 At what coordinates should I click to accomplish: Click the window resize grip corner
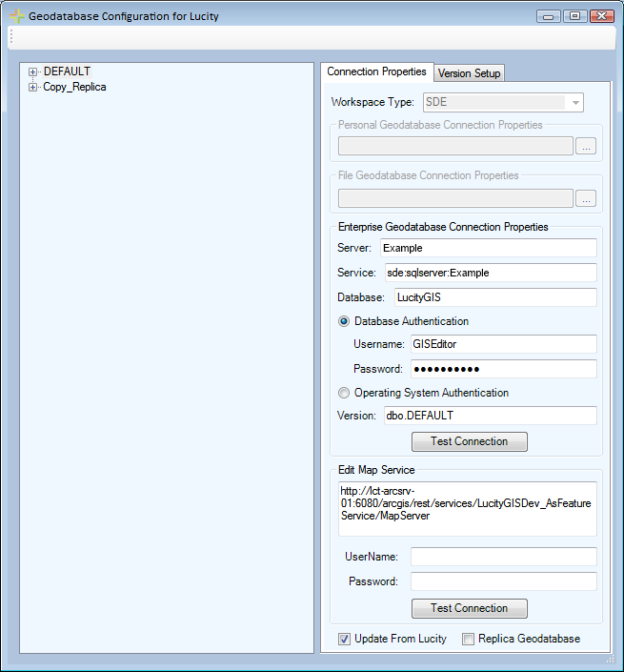tap(611, 659)
